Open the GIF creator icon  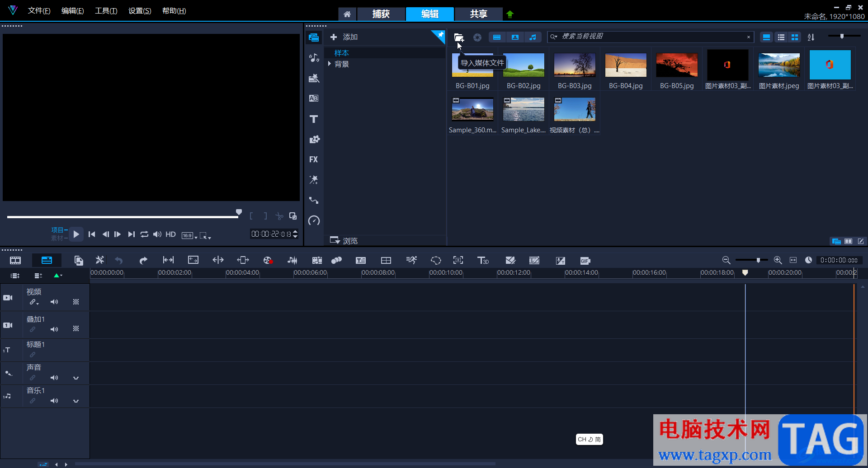(x=585, y=261)
